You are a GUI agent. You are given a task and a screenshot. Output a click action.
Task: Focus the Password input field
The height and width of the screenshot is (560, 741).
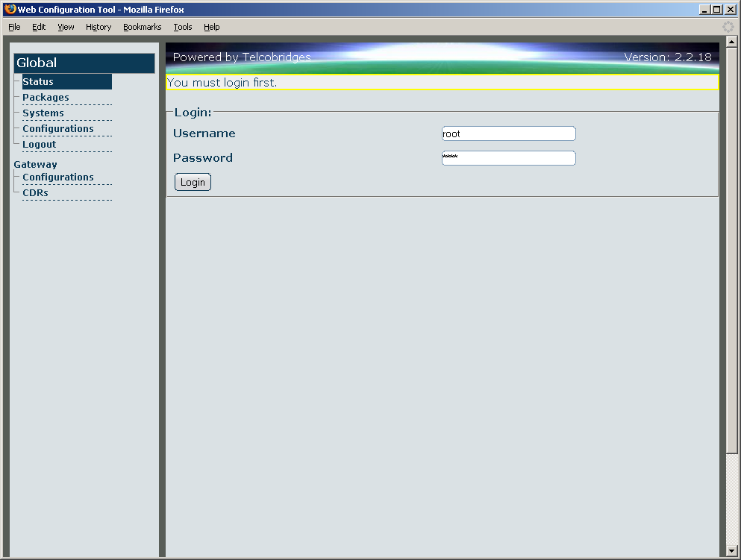coord(508,158)
